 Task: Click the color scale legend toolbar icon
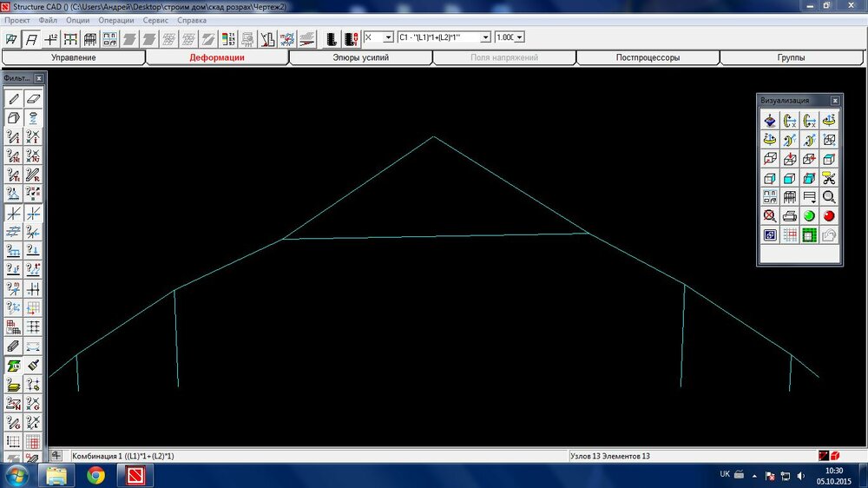228,38
